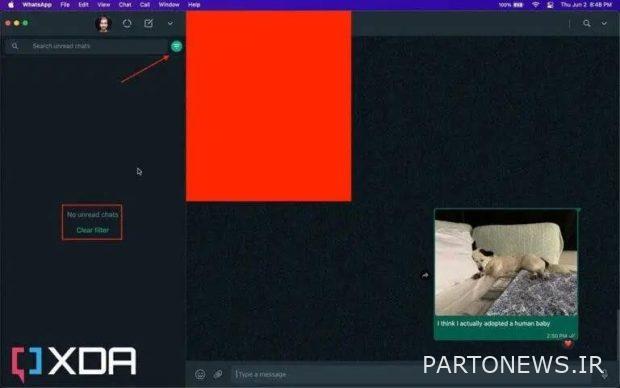Open the View menu
Image resolution: width=620 pixels, height=388 pixels.
[x=104, y=5]
